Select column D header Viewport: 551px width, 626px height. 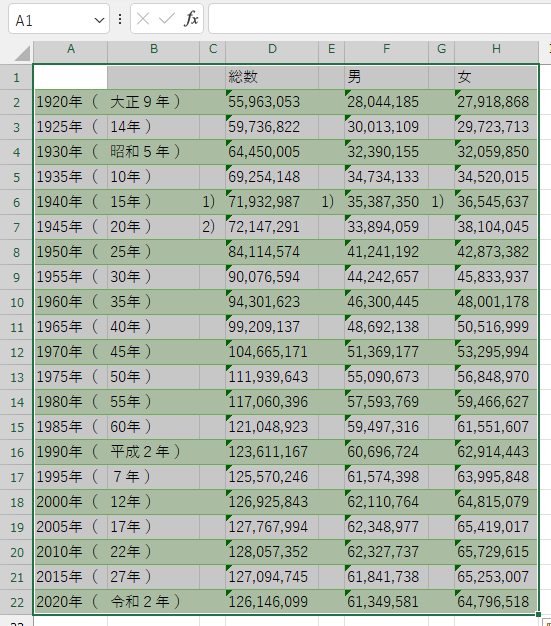click(x=272, y=50)
